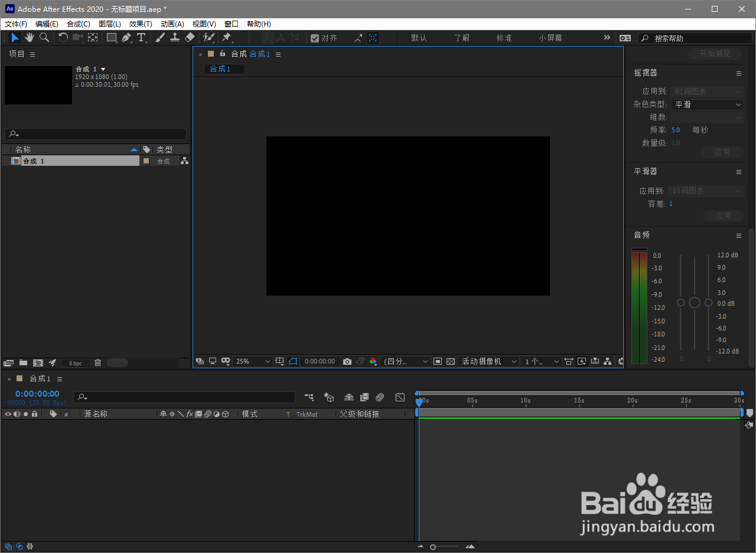Select the Eraser tool
The image size is (756, 553).
(190, 38)
